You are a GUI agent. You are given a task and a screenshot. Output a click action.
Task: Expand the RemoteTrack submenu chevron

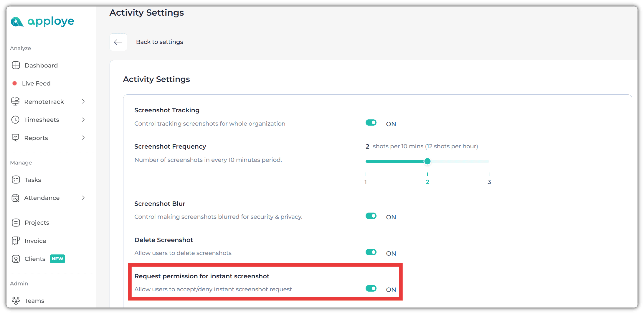pos(83,101)
